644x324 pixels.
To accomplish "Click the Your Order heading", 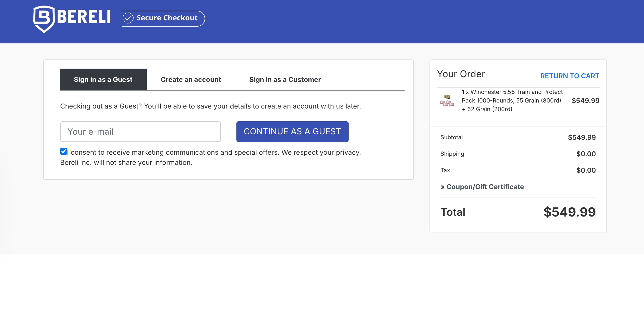I will tap(461, 74).
